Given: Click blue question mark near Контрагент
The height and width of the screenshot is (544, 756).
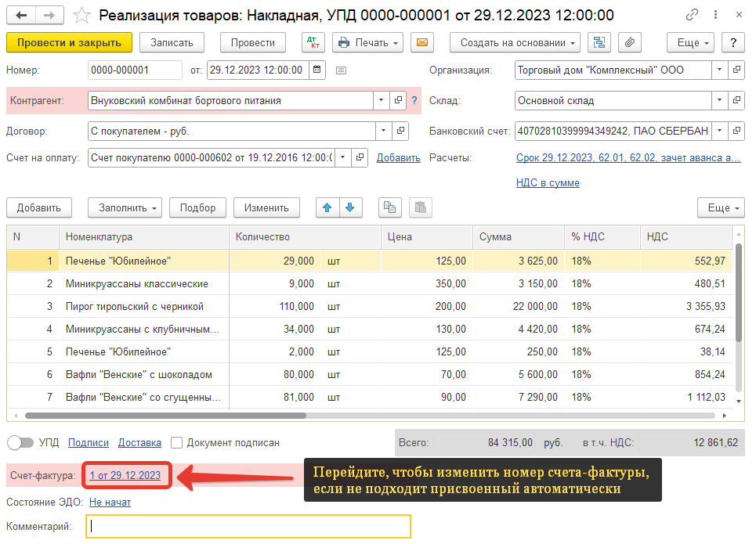Looking at the screenshot, I should [x=414, y=101].
